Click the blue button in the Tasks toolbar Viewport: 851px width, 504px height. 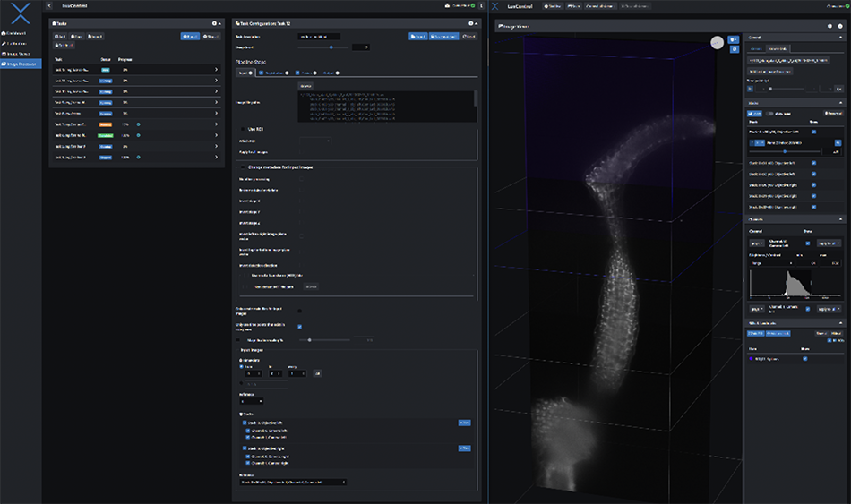point(190,37)
